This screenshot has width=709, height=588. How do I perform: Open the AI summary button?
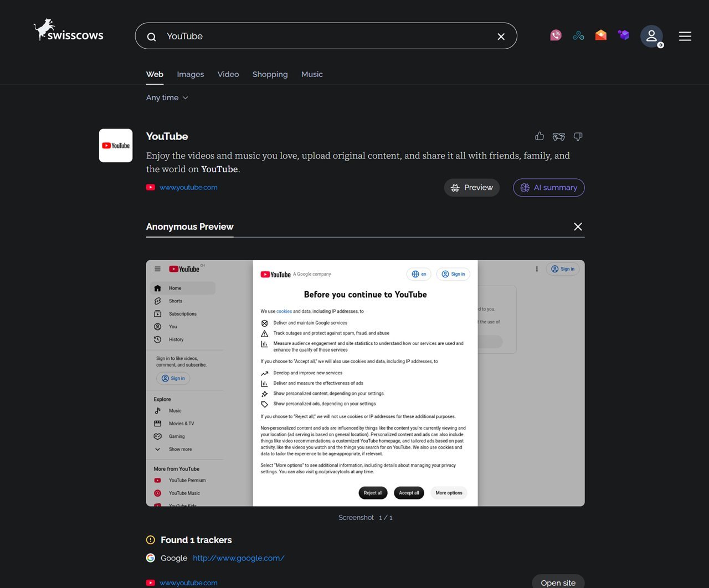tap(549, 188)
